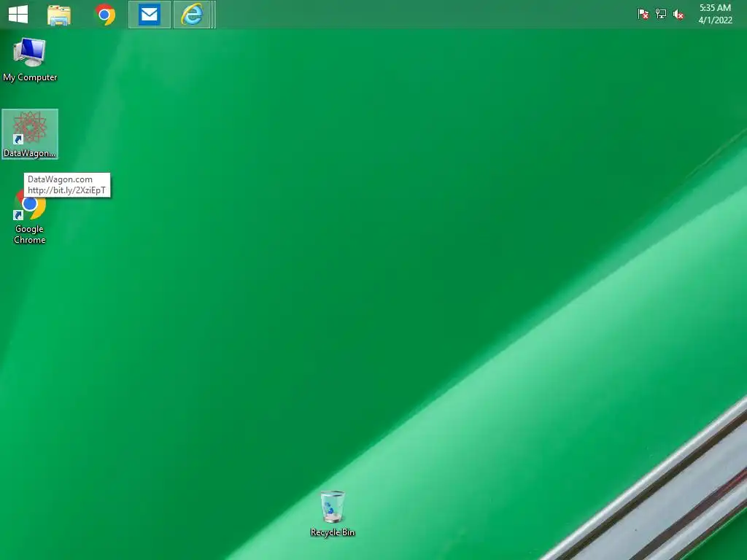Open the clock showing 5:35 AM
The image size is (747, 560).
pos(715,14)
